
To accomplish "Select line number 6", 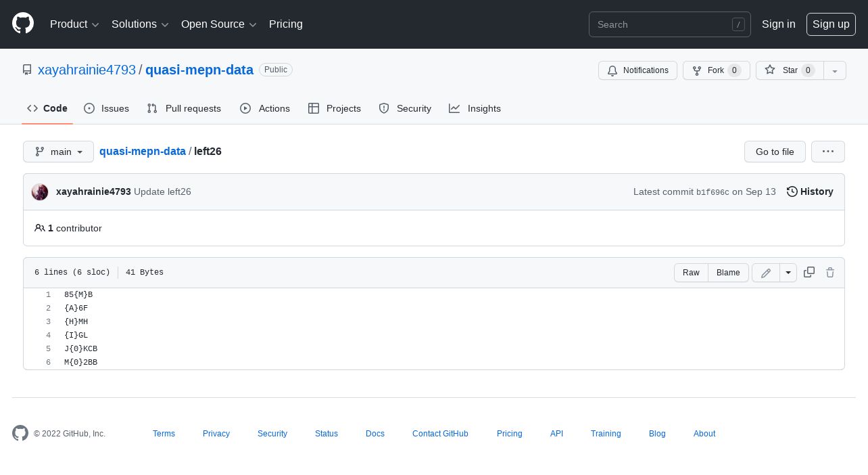I will (48, 363).
